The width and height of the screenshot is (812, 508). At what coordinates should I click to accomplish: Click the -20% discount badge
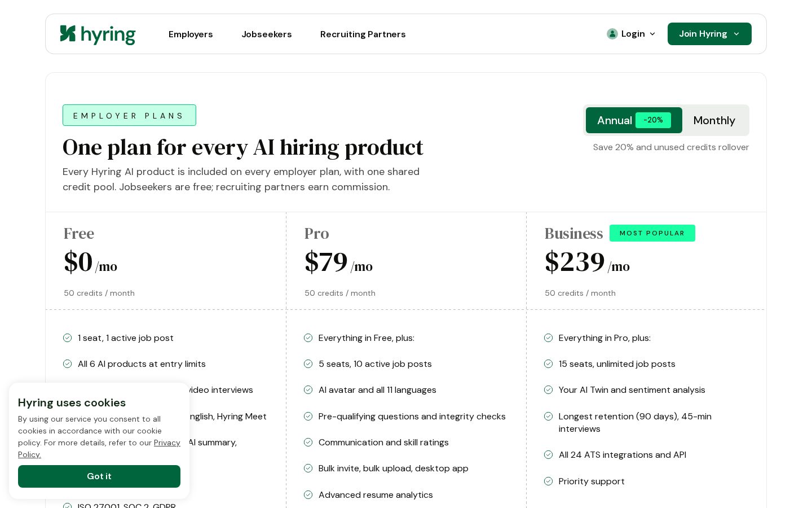(x=653, y=120)
